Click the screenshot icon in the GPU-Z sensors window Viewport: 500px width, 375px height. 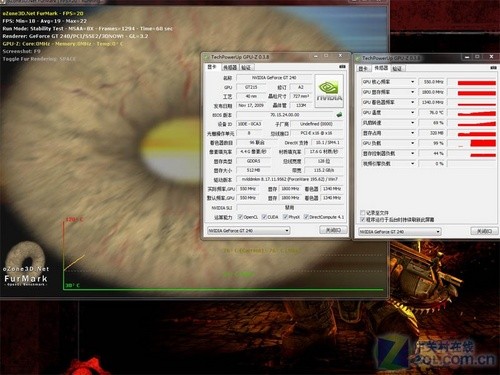pos(494,68)
